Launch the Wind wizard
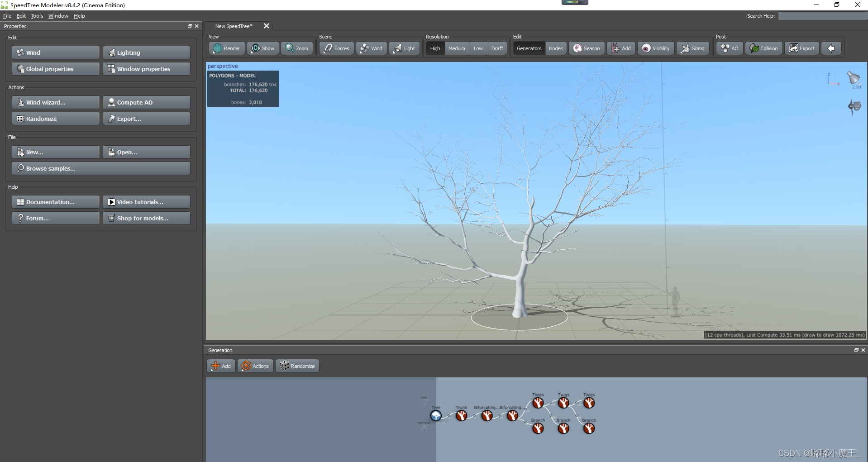This screenshot has height=462, width=868. pyautogui.click(x=56, y=102)
